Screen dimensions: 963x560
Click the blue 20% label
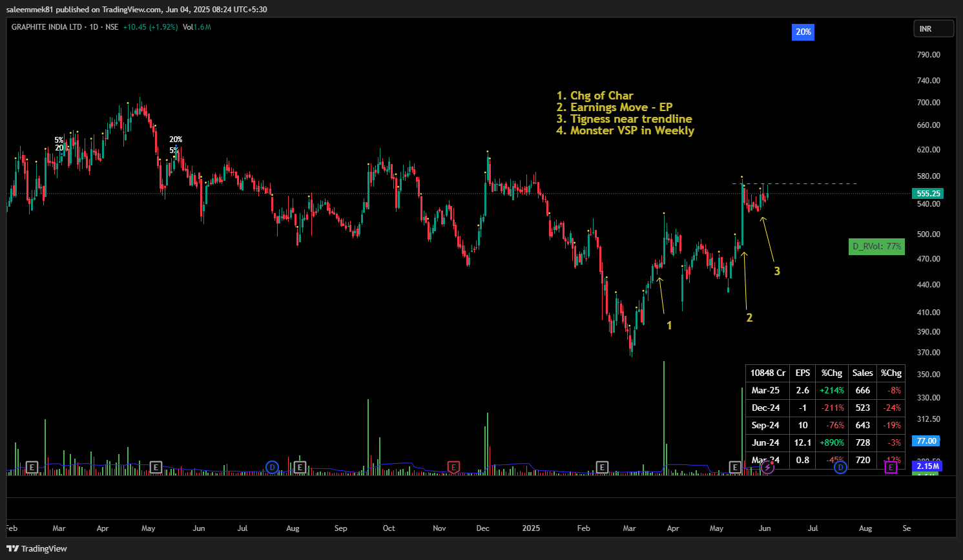[803, 32]
